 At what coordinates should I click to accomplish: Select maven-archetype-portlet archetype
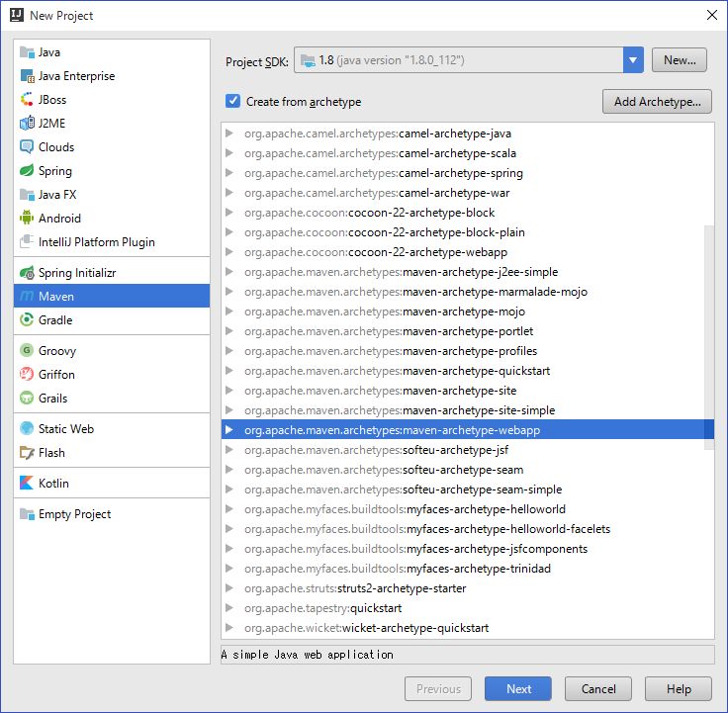(x=468, y=331)
